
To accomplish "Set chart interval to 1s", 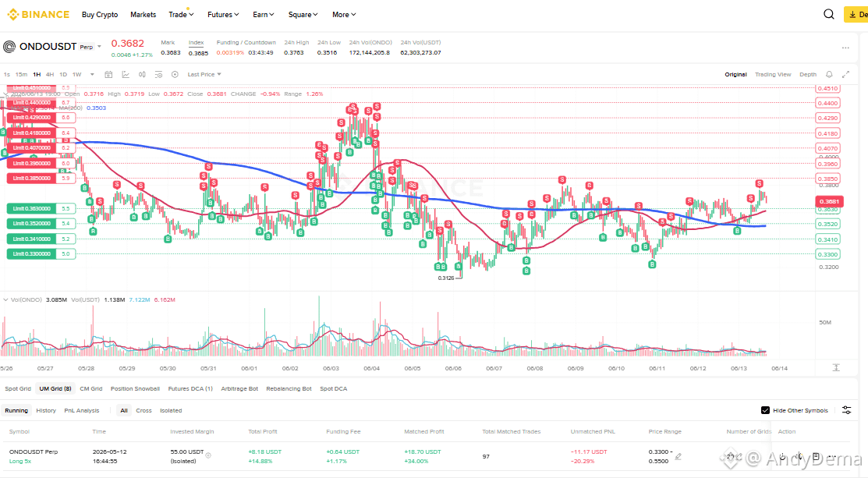I will [x=7, y=74].
